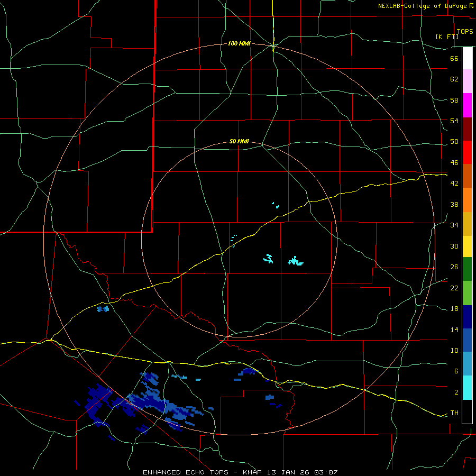This screenshot has width=476, height=476.
Task: Click the '50' legend value
Action: [x=454, y=141]
